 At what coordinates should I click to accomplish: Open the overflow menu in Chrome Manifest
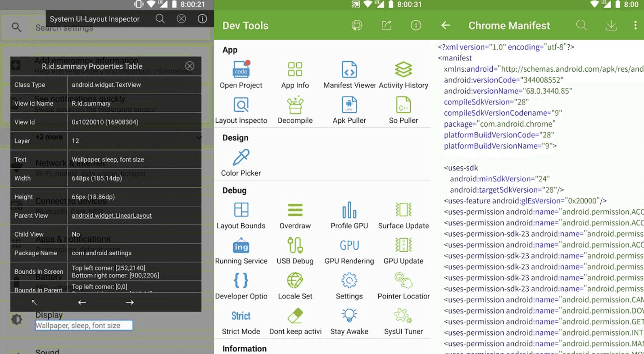pos(636,25)
